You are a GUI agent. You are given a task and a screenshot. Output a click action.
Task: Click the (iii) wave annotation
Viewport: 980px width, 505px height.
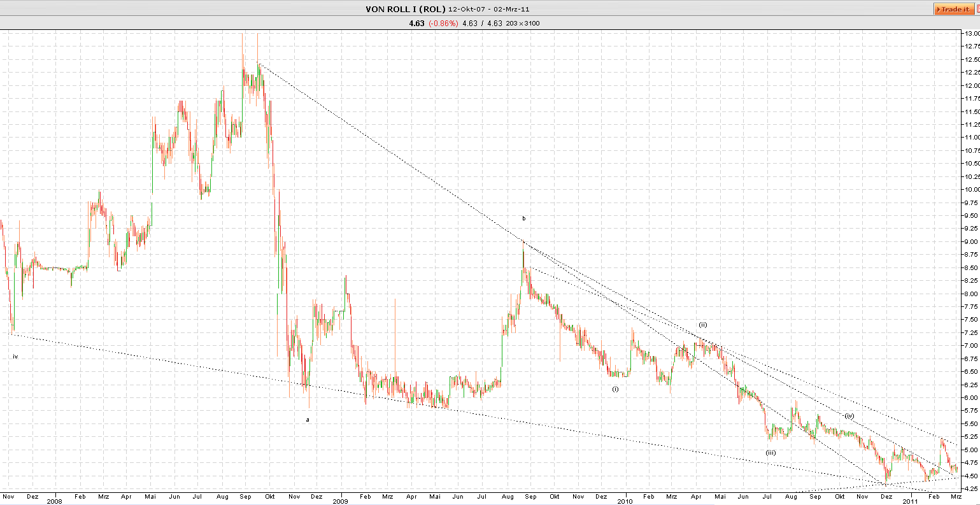771,452
